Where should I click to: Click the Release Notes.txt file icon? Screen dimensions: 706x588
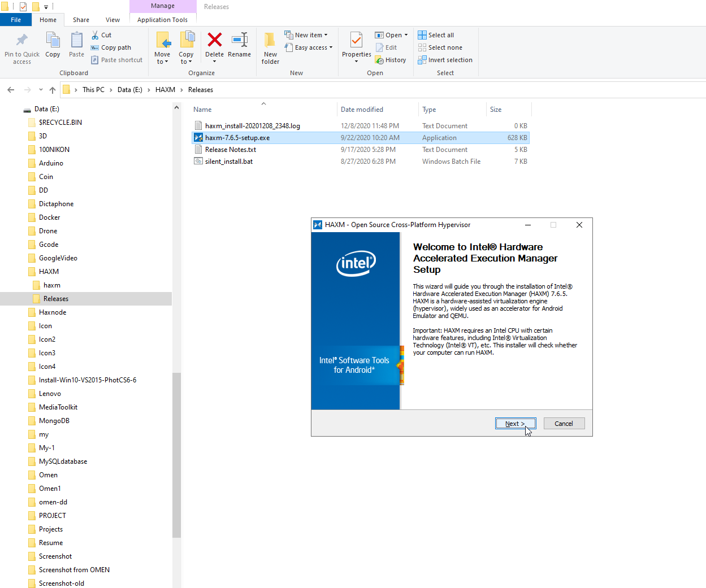click(198, 150)
